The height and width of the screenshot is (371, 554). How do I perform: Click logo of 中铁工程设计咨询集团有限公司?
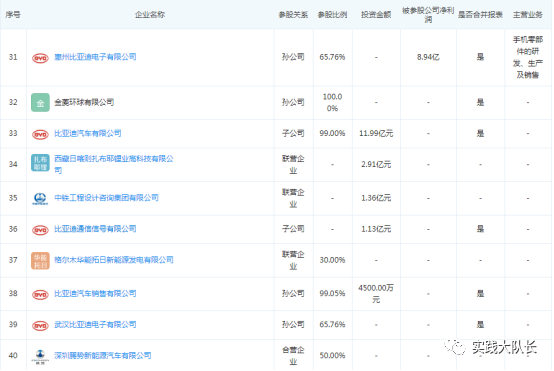[x=40, y=199]
